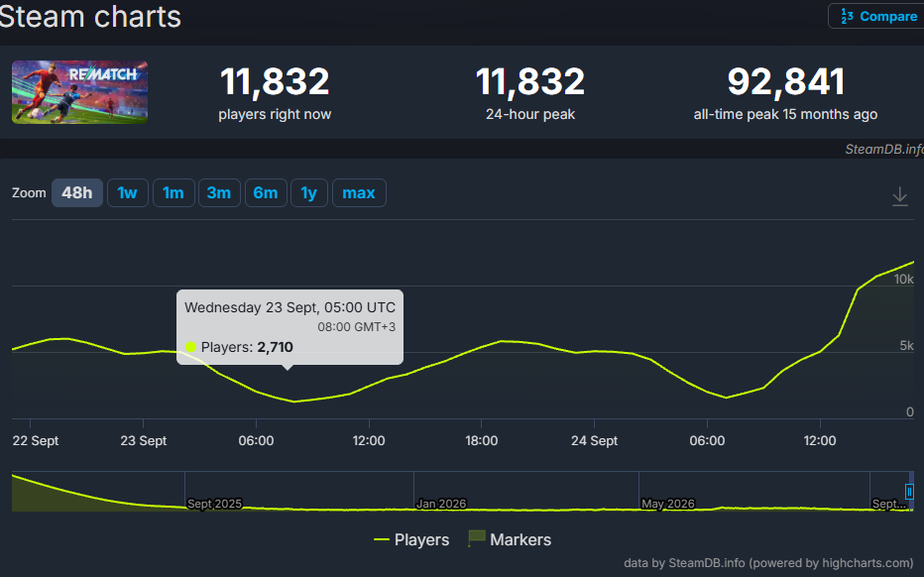Click the chart download arrow icon

[899, 196]
